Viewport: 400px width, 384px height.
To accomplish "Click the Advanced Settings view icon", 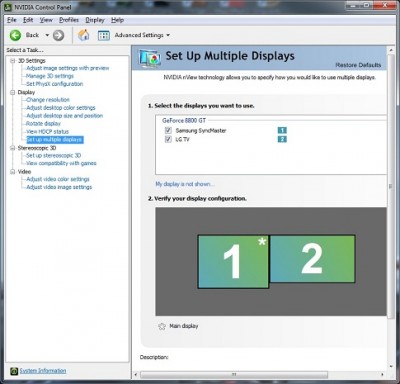I will click(x=104, y=35).
